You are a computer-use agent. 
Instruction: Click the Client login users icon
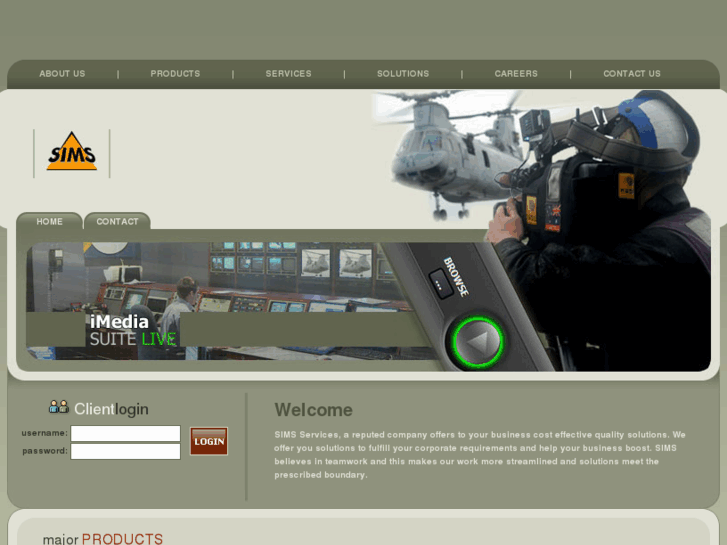pos(59,407)
